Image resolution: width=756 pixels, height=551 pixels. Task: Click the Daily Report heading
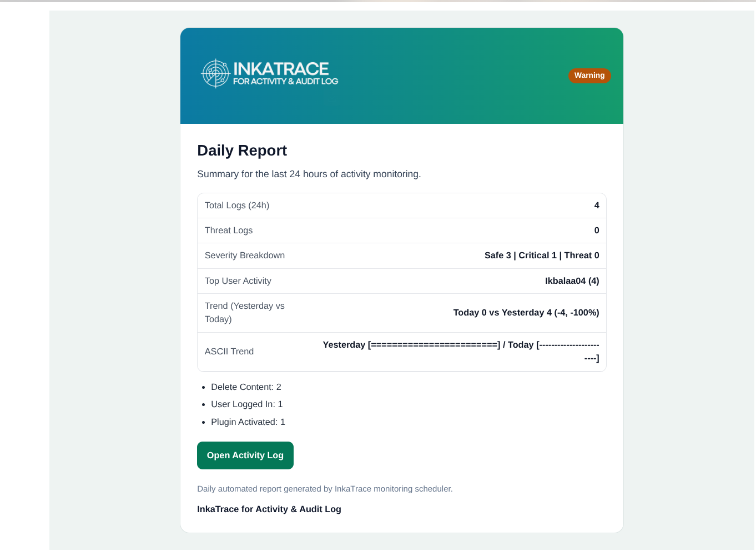(242, 150)
